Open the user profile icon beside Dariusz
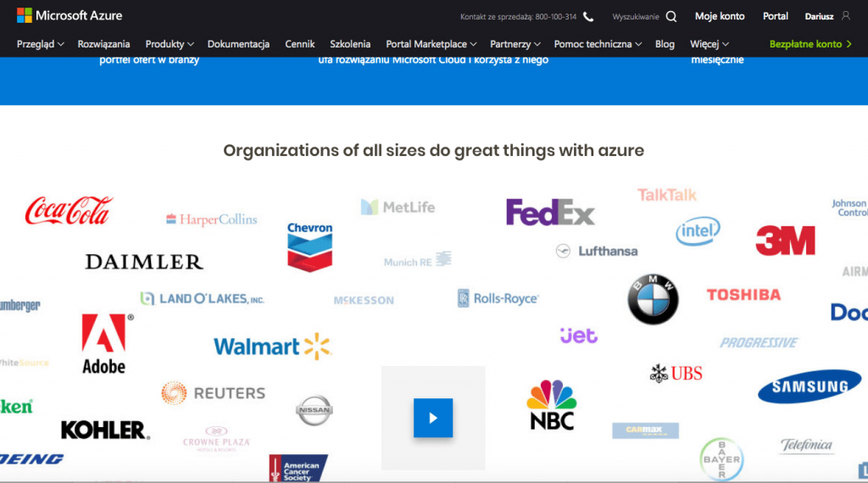 point(846,16)
